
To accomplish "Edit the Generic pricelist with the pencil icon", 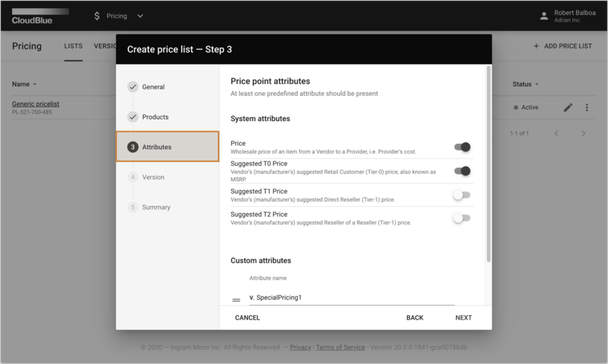I will point(568,107).
